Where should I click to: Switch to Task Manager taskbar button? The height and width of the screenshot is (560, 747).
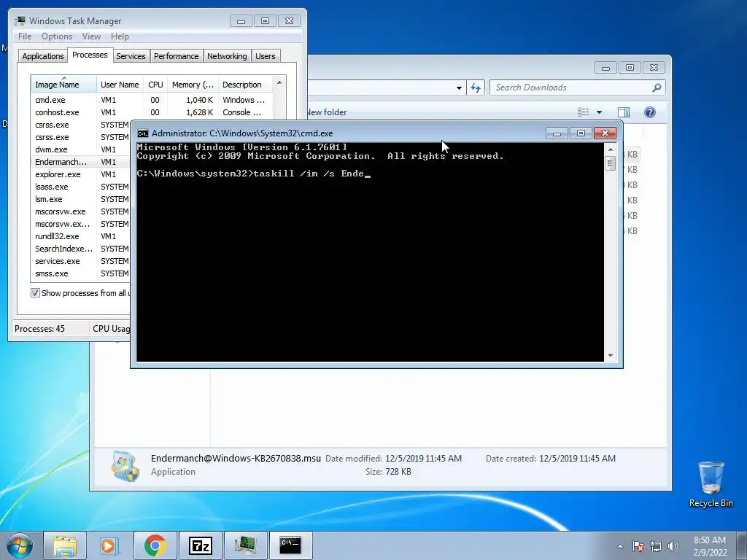(x=245, y=545)
